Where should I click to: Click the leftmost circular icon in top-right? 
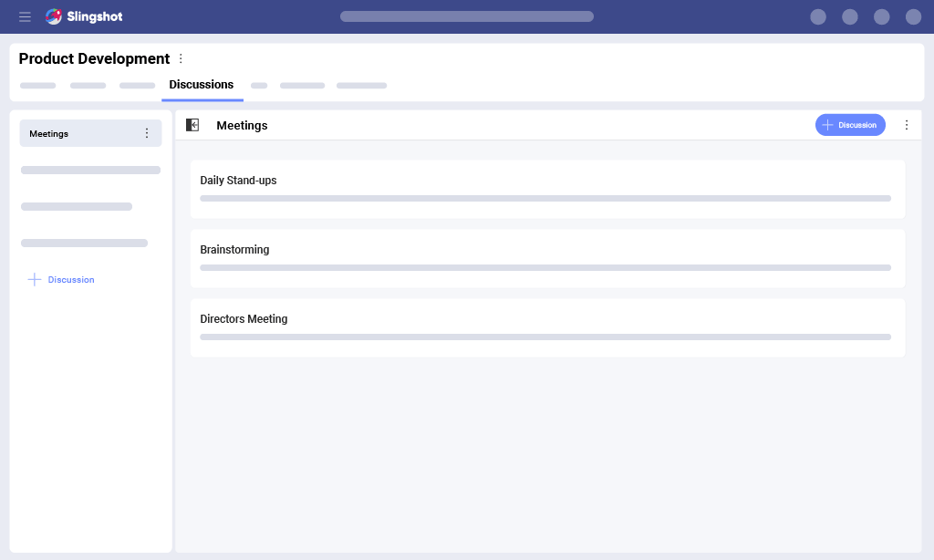click(x=818, y=16)
